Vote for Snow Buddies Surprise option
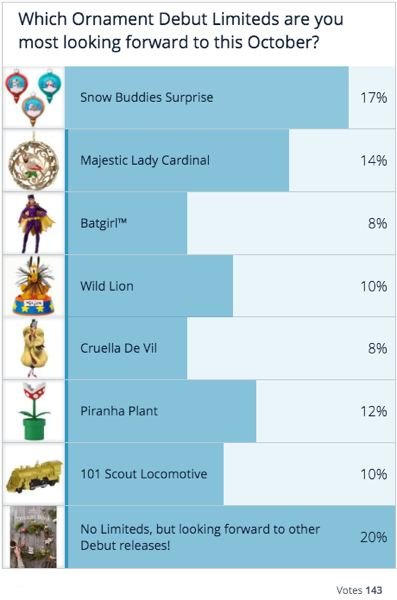The image size is (397, 600). point(230,98)
